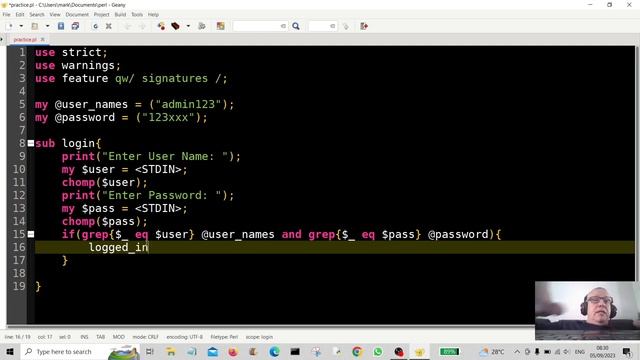
Task: Quit Geany with the toolbar exit icon
Action: (364, 26)
